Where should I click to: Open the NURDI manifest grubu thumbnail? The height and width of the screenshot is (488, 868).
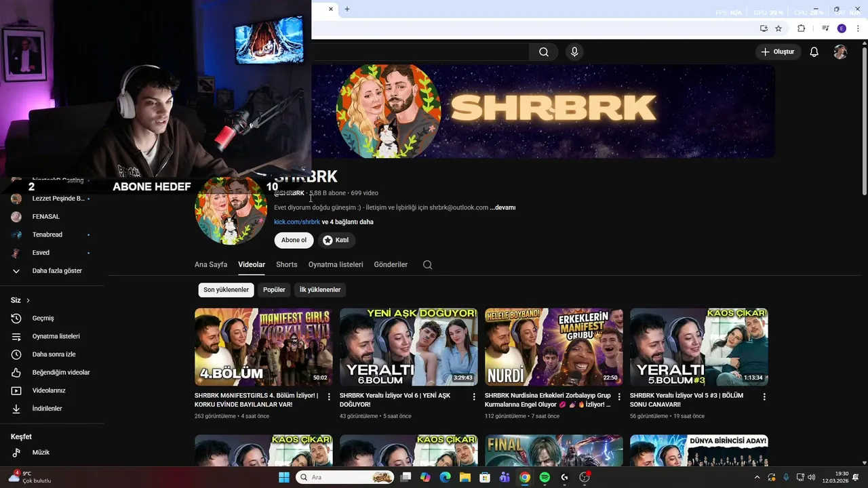(x=554, y=347)
